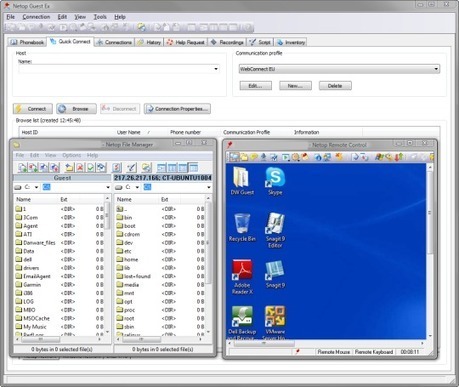Open the Connection menu

tap(36, 17)
